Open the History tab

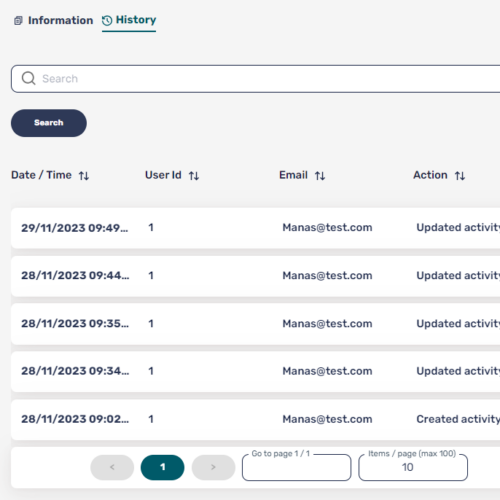[129, 20]
